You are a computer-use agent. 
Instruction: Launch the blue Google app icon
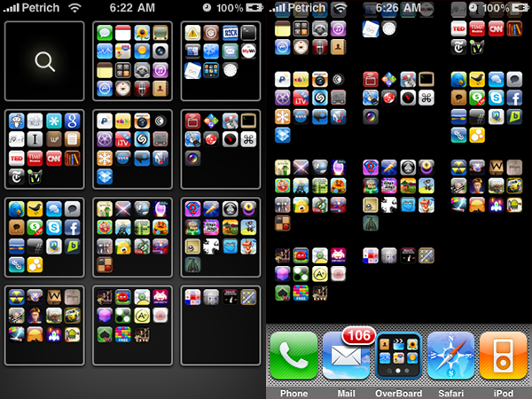pos(72,121)
